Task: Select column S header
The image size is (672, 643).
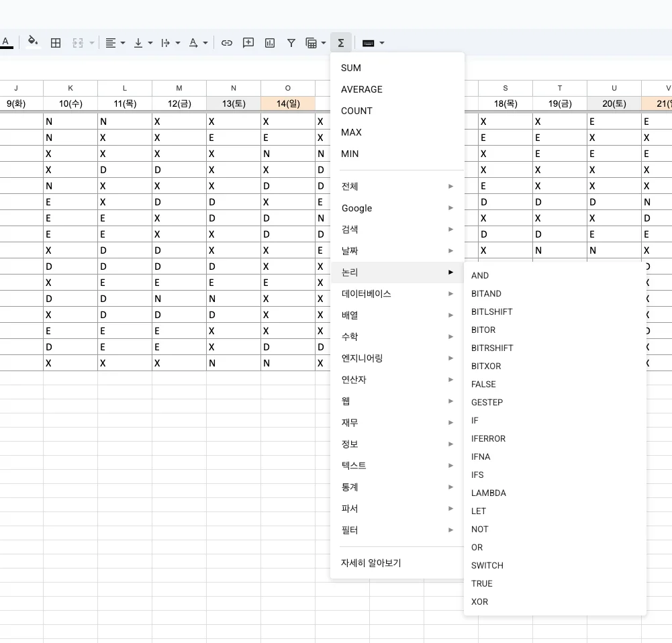Action: tap(506, 88)
